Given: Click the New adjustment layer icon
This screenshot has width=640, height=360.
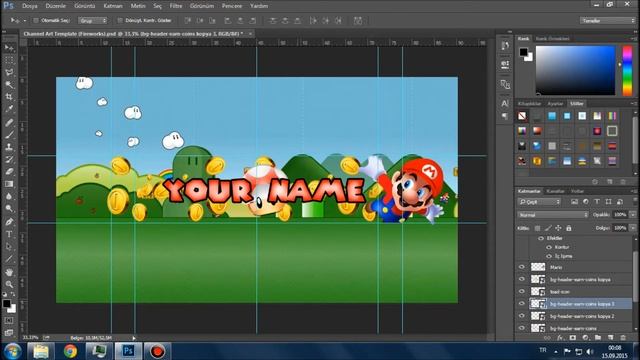Looking at the screenshot, I should pyautogui.click(x=585, y=338).
